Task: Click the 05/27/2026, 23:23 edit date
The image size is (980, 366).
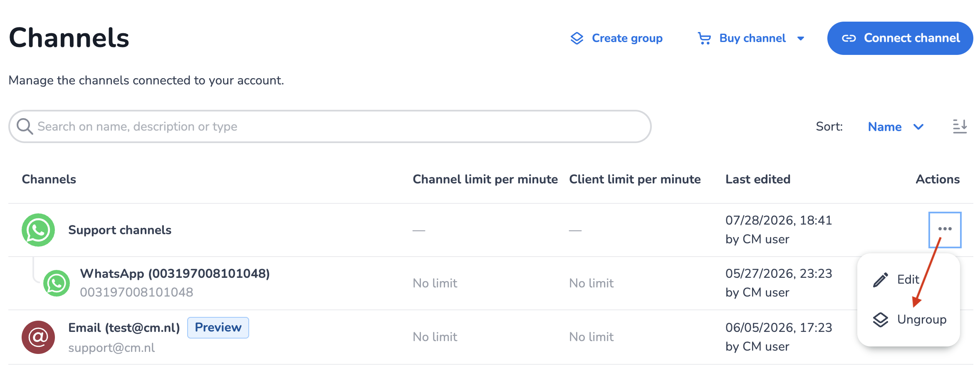Action: point(779,274)
